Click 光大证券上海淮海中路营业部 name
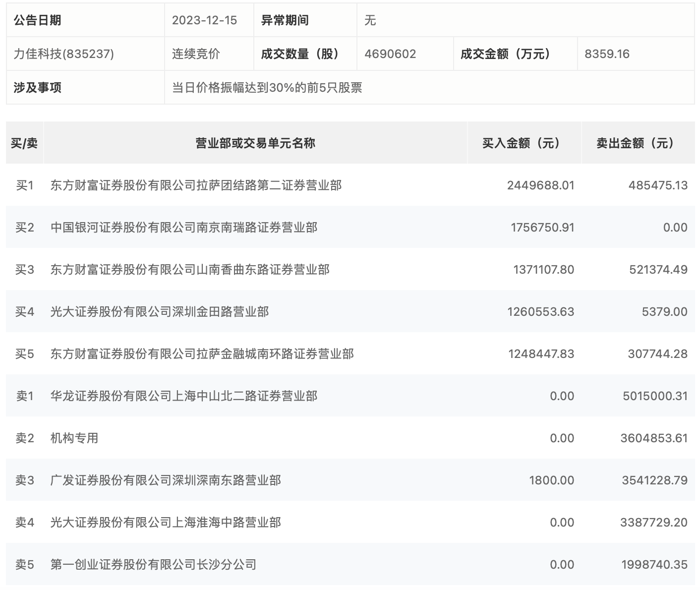700x590 pixels. 166,523
